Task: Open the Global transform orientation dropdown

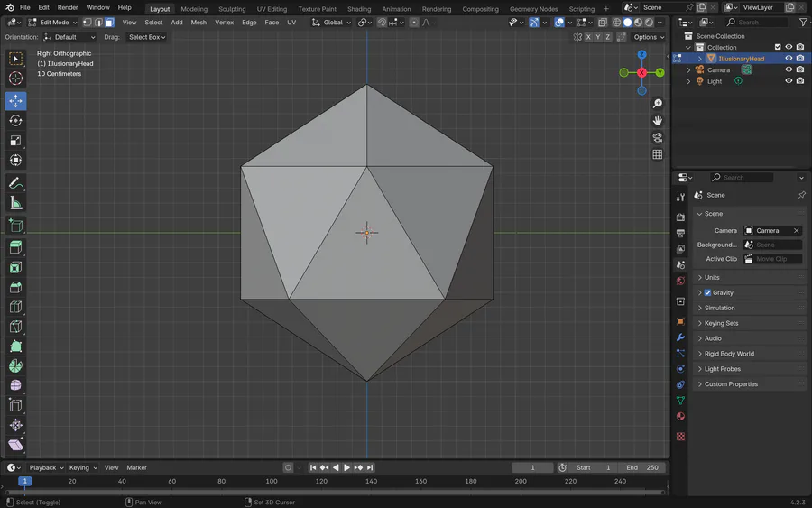Action: [331, 23]
